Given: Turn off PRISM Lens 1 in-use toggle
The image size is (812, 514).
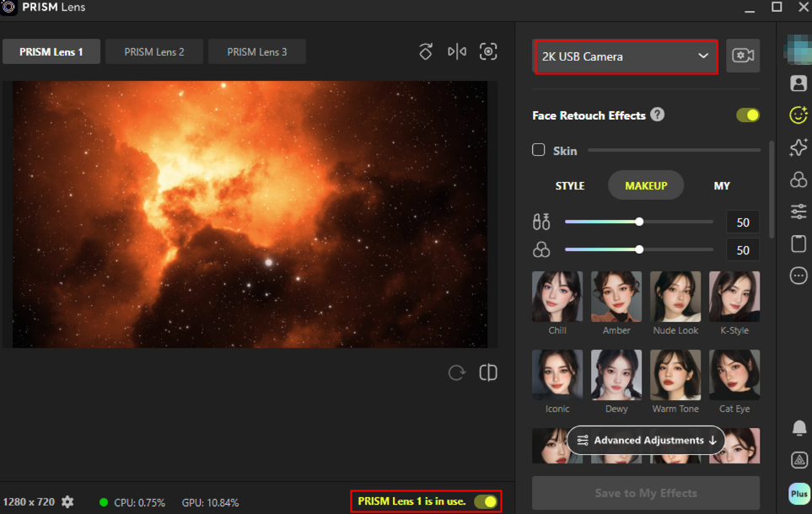Looking at the screenshot, I should point(485,502).
